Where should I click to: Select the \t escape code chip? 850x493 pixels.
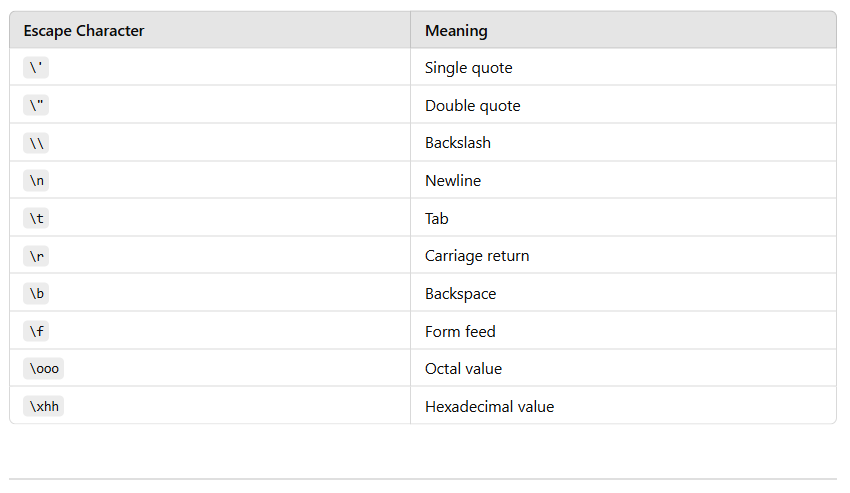pos(36,218)
